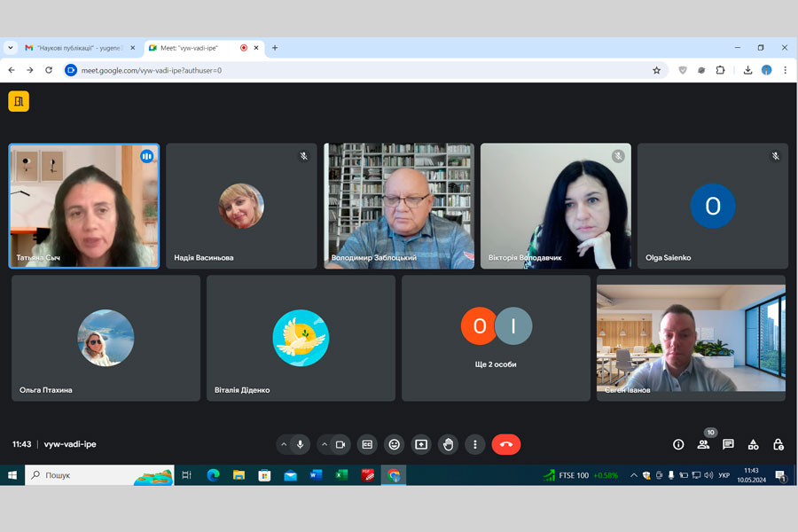The height and width of the screenshot is (532, 798).
Task: Launch Microsoft Edge from taskbar
Action: pos(213,475)
